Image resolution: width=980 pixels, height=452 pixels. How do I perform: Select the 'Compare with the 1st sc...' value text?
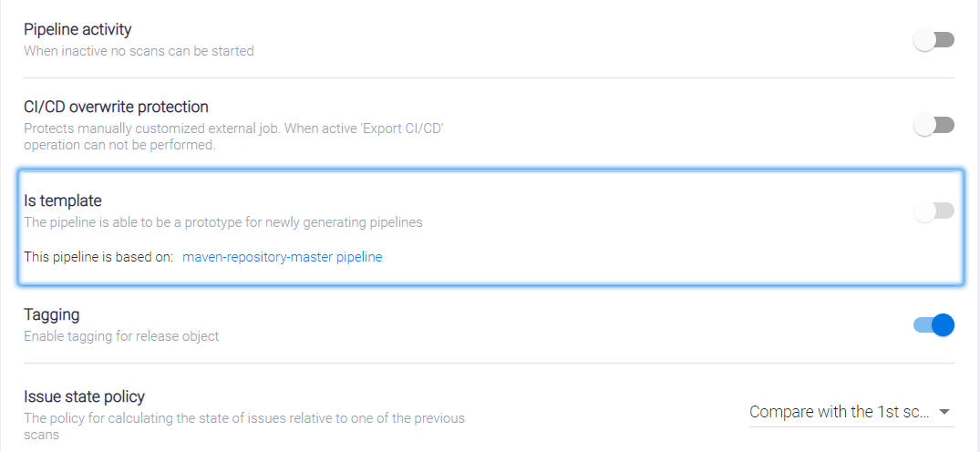click(x=839, y=412)
